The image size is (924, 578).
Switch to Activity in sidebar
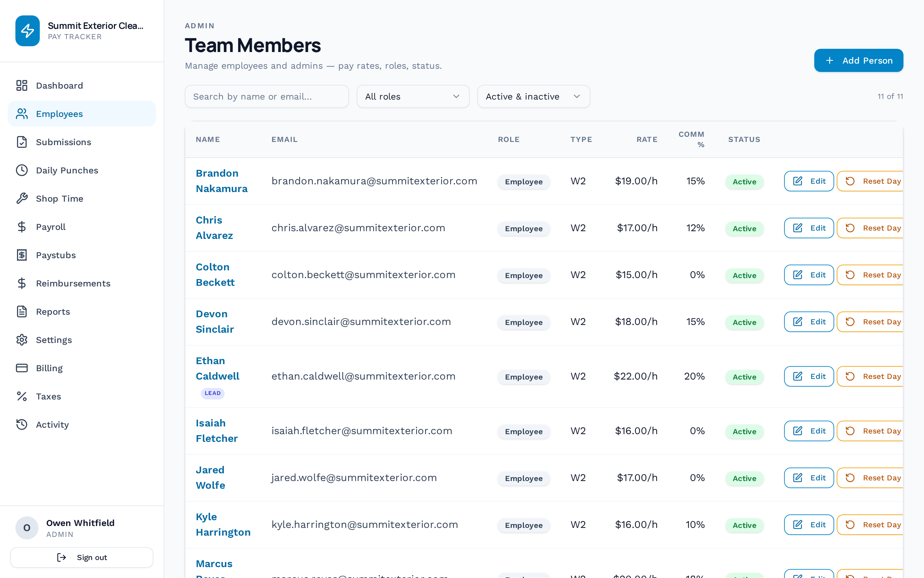click(x=82, y=425)
